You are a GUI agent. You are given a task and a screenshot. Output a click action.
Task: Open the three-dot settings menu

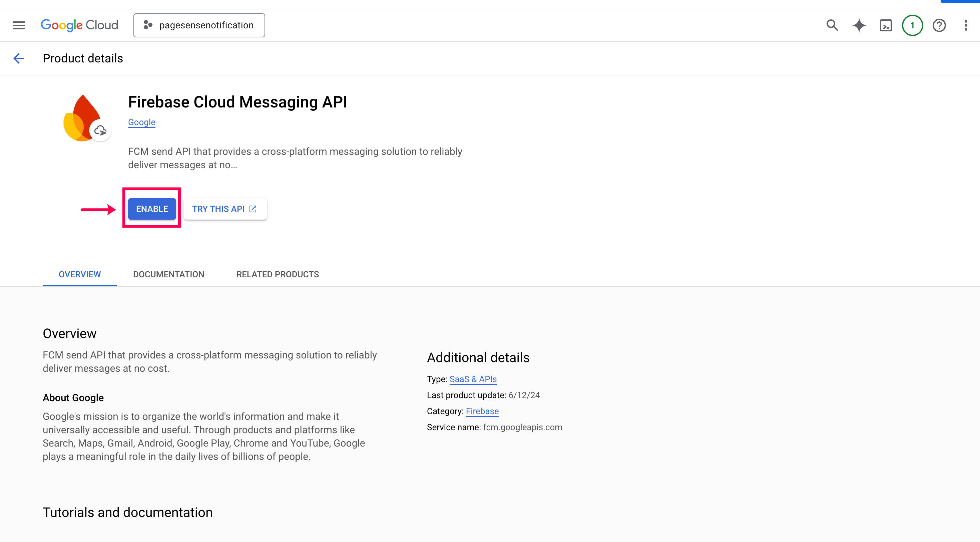(966, 25)
